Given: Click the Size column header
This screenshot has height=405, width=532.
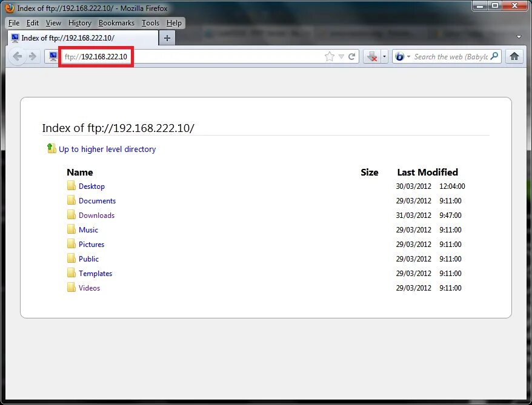Looking at the screenshot, I should (370, 172).
